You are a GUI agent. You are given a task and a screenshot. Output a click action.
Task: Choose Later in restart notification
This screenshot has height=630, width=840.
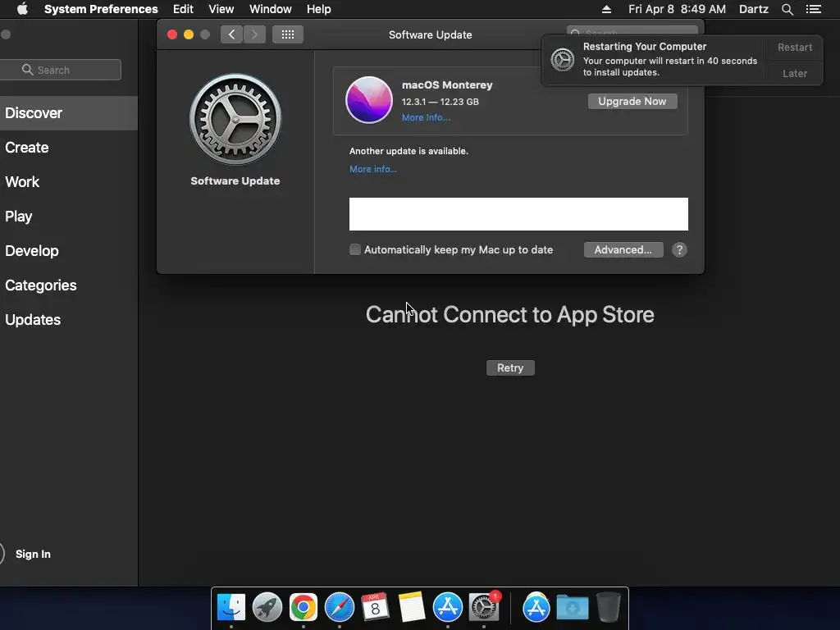pos(794,73)
